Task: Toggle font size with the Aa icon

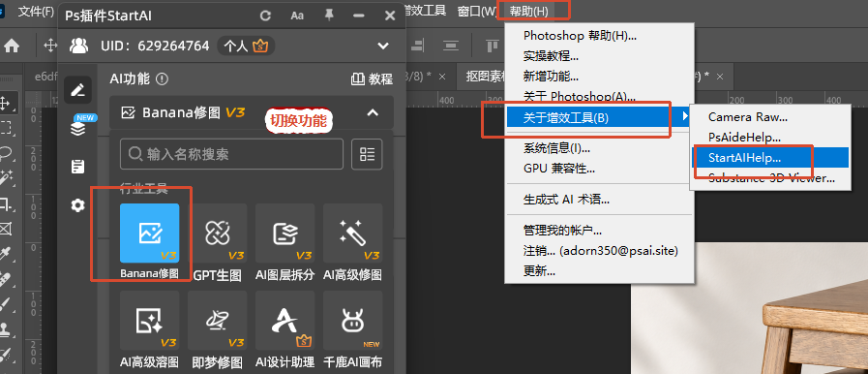Action: tap(297, 16)
